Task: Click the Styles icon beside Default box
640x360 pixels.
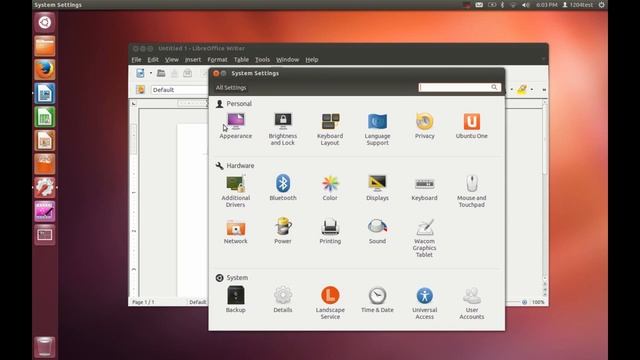Action: pyautogui.click(x=140, y=89)
